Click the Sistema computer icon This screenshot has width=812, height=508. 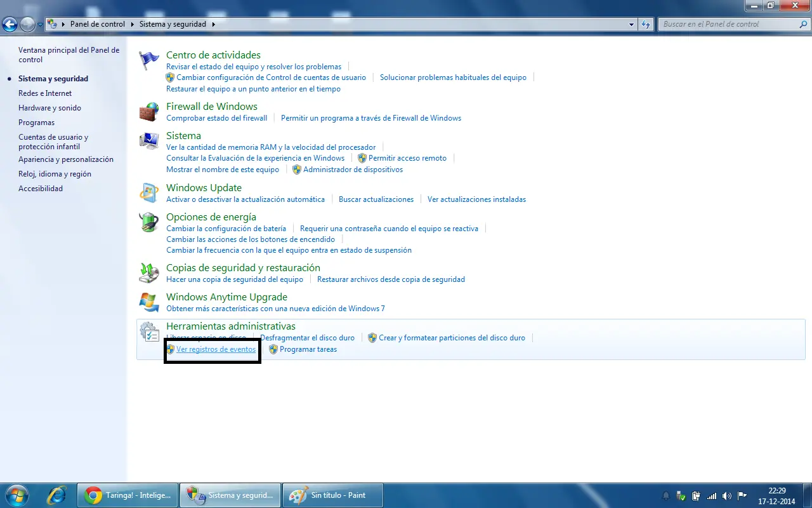[149, 140]
